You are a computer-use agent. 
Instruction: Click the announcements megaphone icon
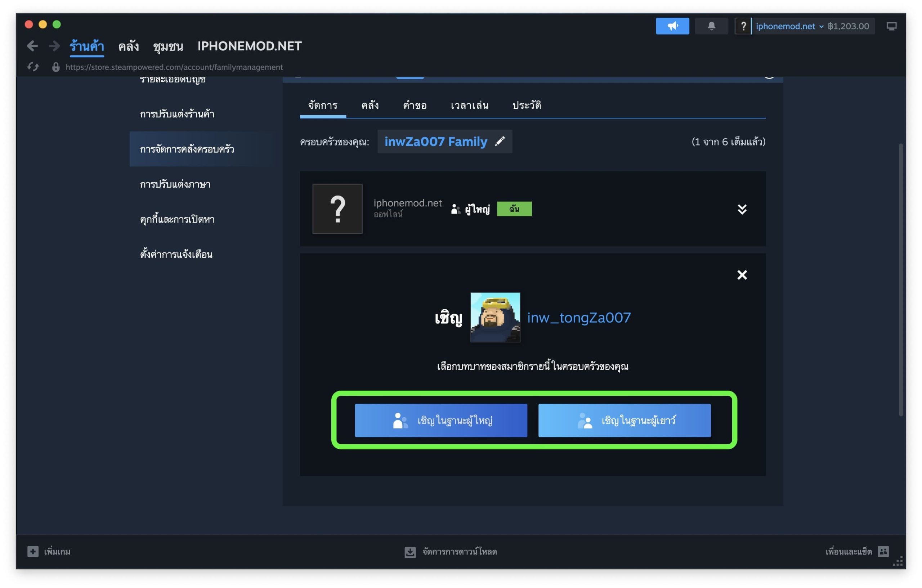pyautogui.click(x=672, y=26)
